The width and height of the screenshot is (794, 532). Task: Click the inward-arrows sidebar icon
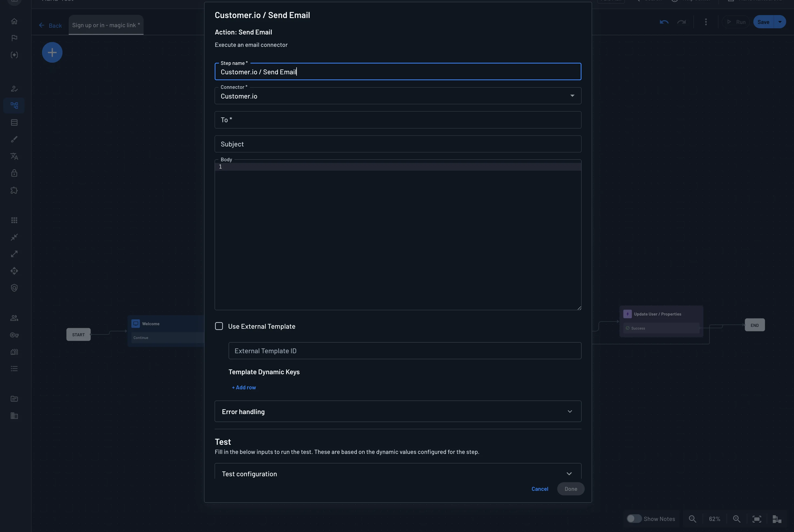pyautogui.click(x=14, y=237)
